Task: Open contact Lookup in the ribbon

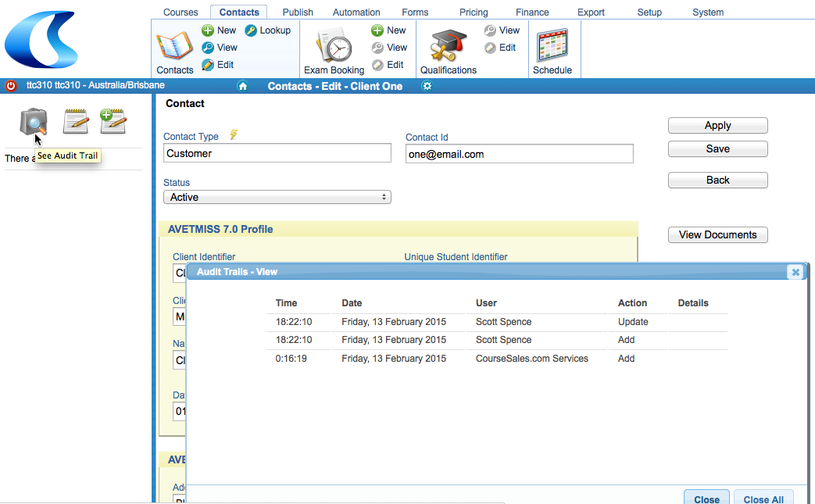Action: [268, 30]
